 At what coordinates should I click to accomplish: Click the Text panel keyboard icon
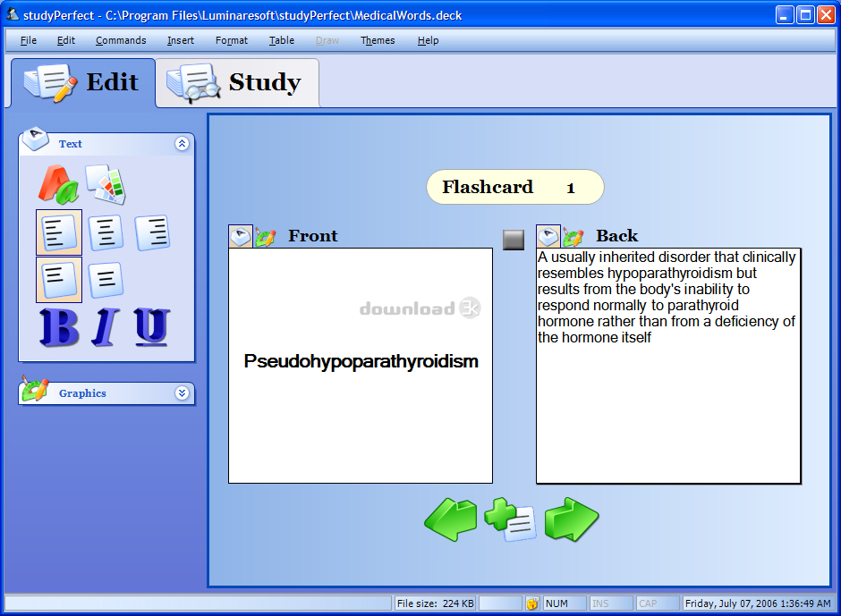pyautogui.click(x=36, y=139)
